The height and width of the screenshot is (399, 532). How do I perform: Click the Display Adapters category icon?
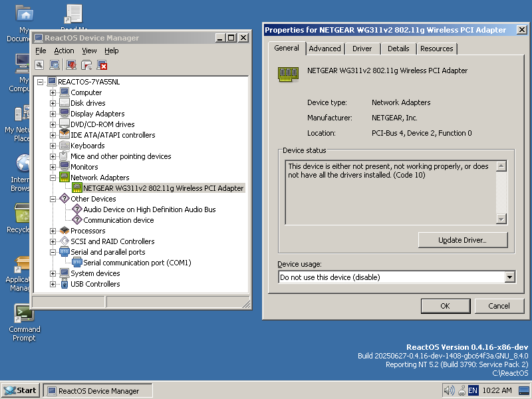[64, 113]
